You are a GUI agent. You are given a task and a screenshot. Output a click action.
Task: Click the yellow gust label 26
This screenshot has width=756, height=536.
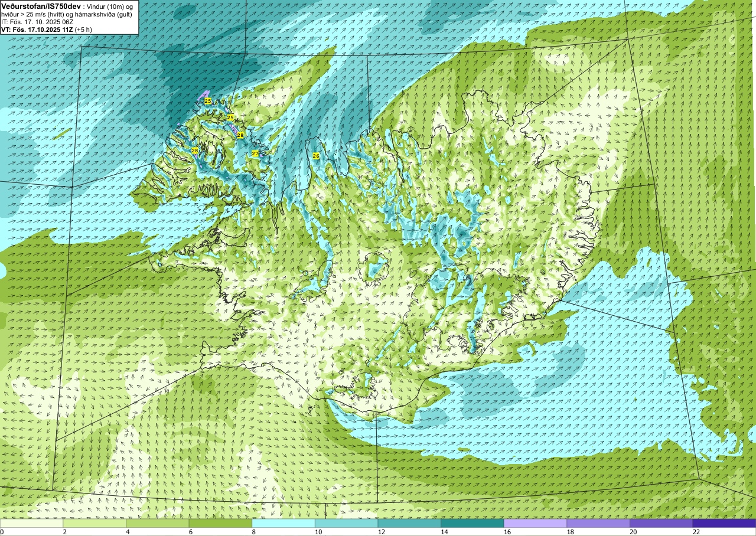coord(316,156)
